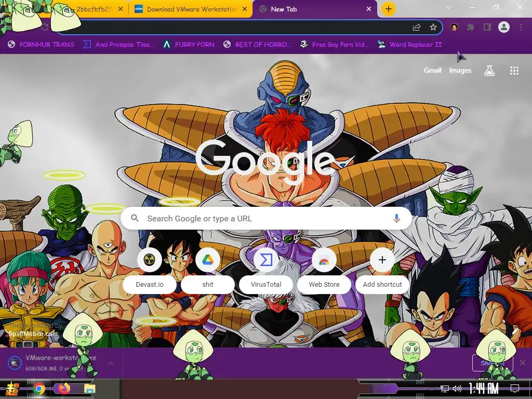
Task: Click the Search Google or type a URL box
Action: click(267, 218)
